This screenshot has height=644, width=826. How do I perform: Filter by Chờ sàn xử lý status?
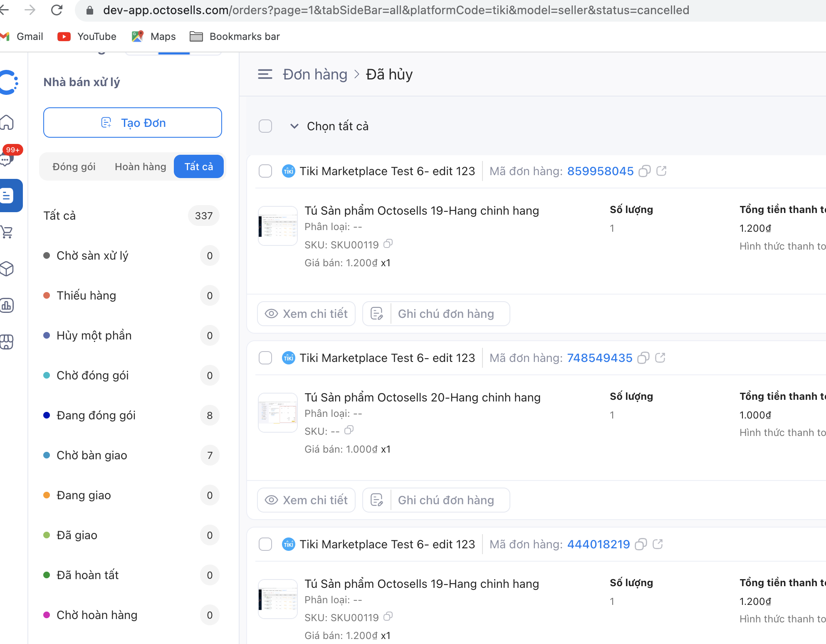point(131,255)
